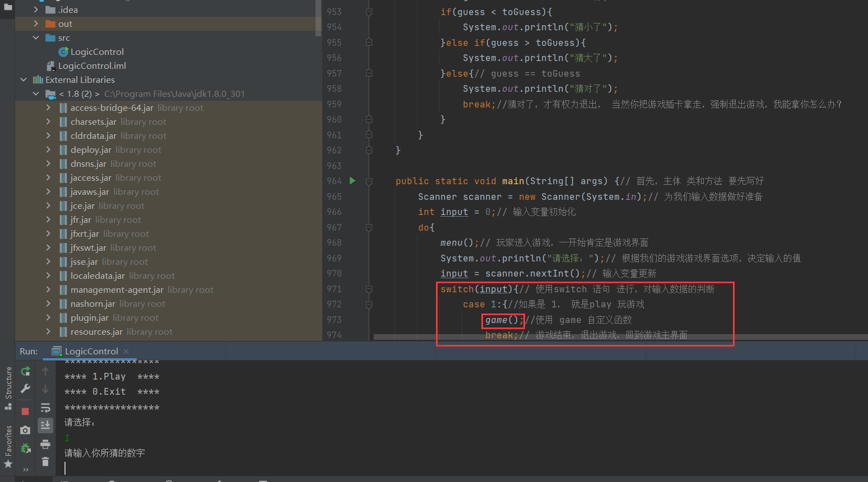Click the editor horizontal scrollbar
Viewport: 868px width, 482px height.
pos(620,337)
